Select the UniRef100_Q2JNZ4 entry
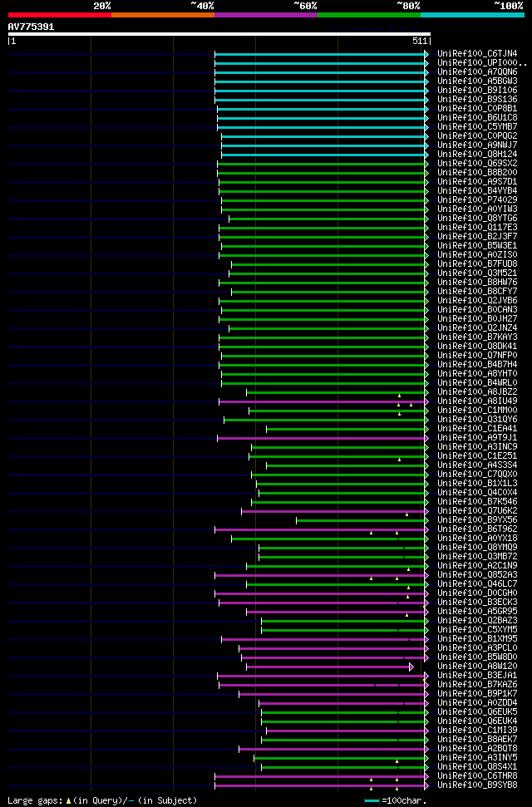Image resolution: width=532 pixels, height=807 pixels. pos(477,328)
